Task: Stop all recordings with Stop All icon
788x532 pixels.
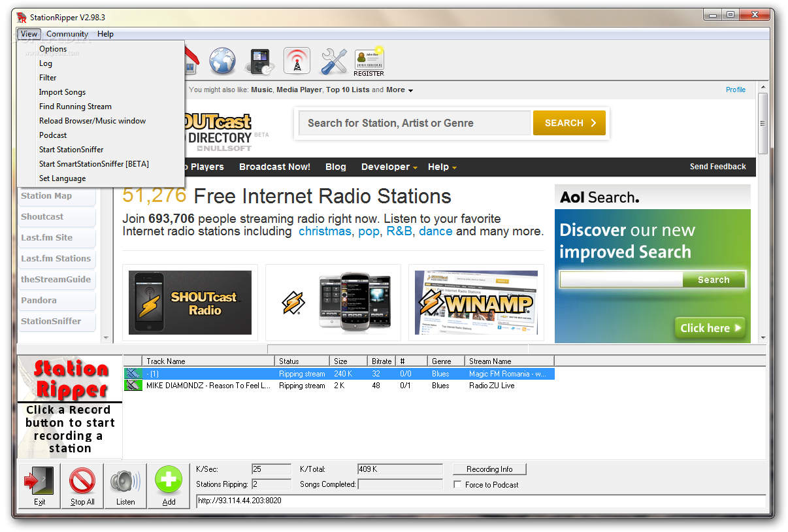Action: click(82, 486)
